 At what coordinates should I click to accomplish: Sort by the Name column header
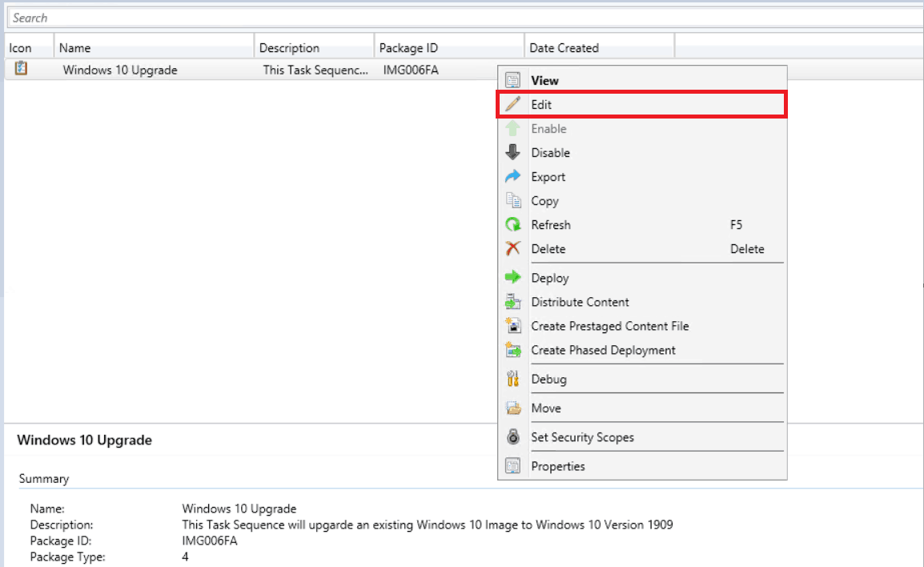[154, 48]
